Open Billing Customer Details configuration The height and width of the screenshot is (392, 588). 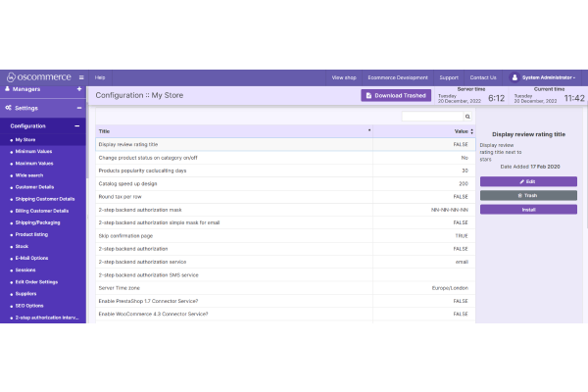point(42,212)
